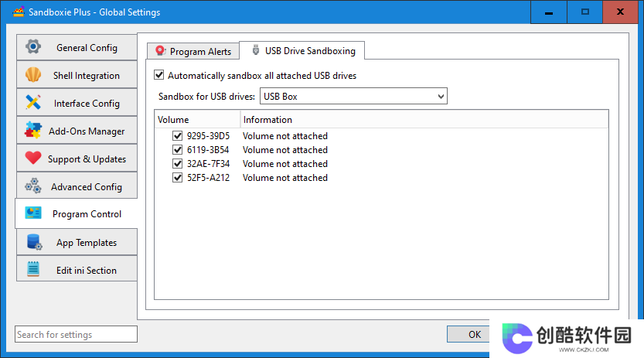Image resolution: width=644 pixels, height=358 pixels.
Task: Click 'Volume not attached' for 9295-39D5
Action: (285, 136)
